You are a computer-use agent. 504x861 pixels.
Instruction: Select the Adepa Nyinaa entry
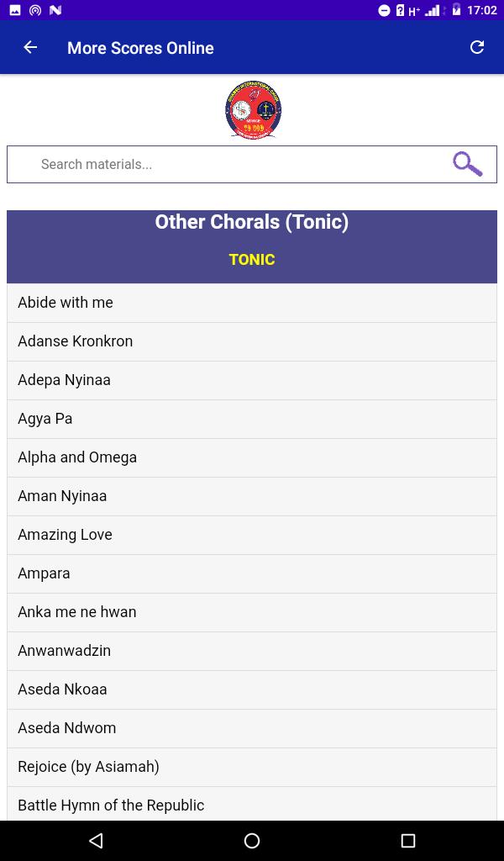[x=252, y=380]
